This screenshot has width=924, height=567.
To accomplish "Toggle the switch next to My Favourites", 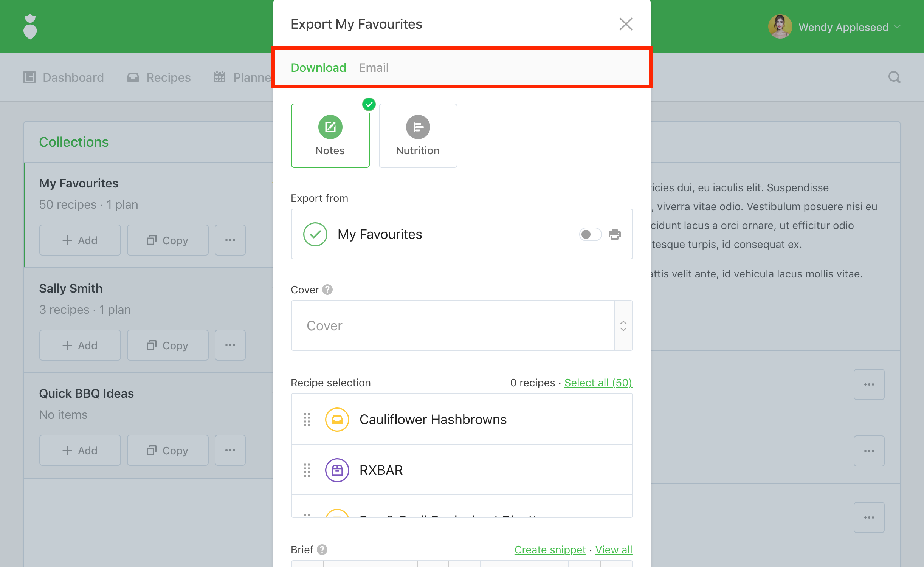I will (x=590, y=234).
